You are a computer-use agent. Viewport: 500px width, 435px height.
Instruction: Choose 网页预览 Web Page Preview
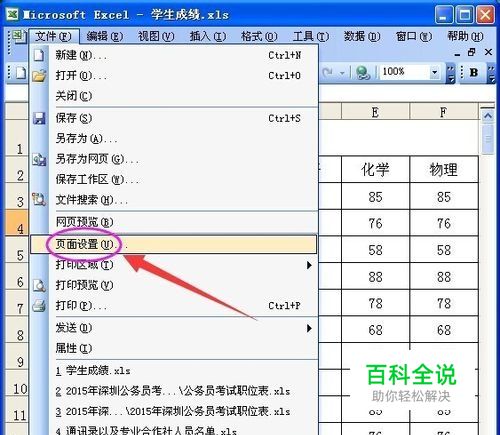pos(173,222)
